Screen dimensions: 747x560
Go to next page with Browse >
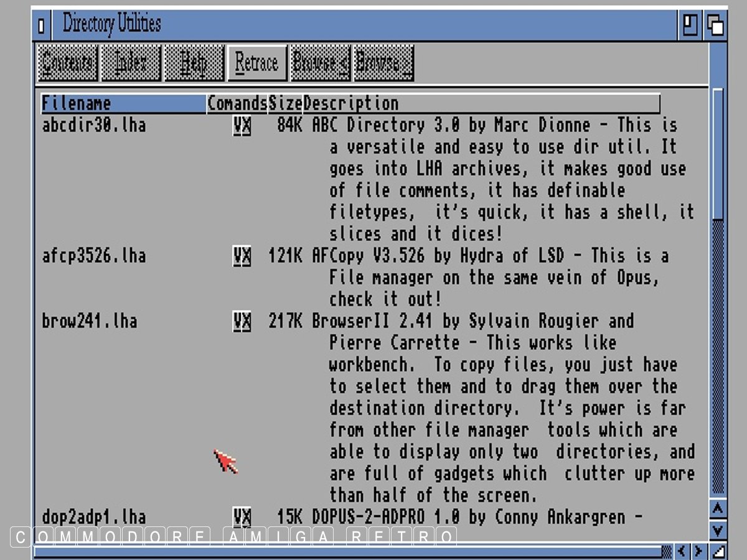coord(383,63)
